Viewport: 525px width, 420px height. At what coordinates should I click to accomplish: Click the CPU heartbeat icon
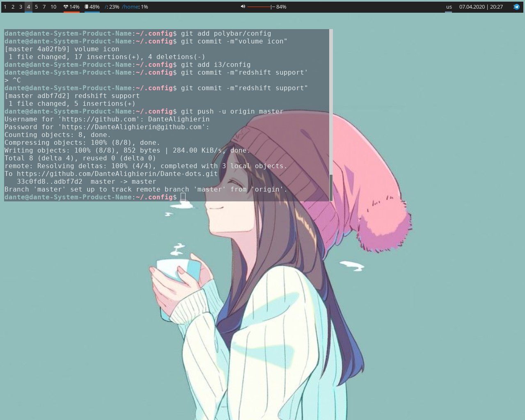(x=66, y=7)
